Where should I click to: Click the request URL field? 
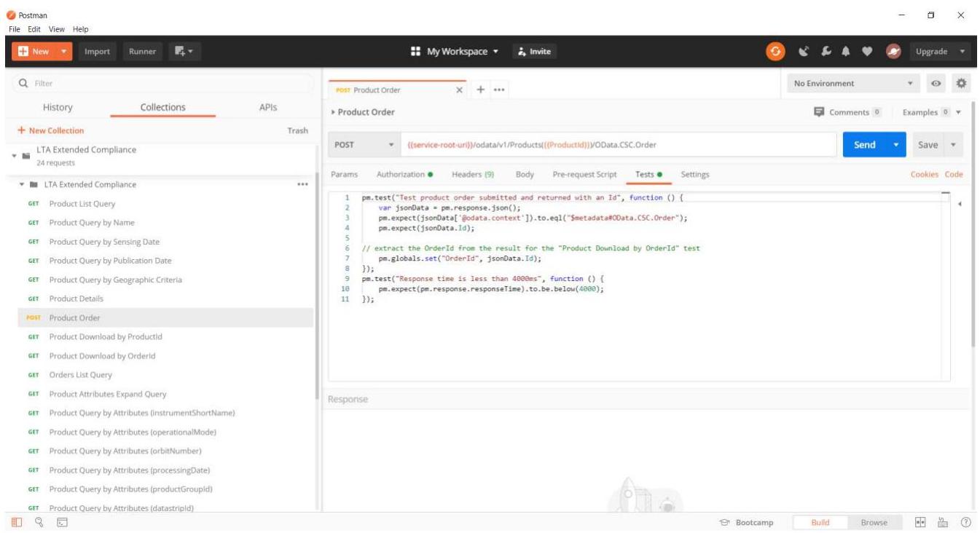click(x=618, y=145)
